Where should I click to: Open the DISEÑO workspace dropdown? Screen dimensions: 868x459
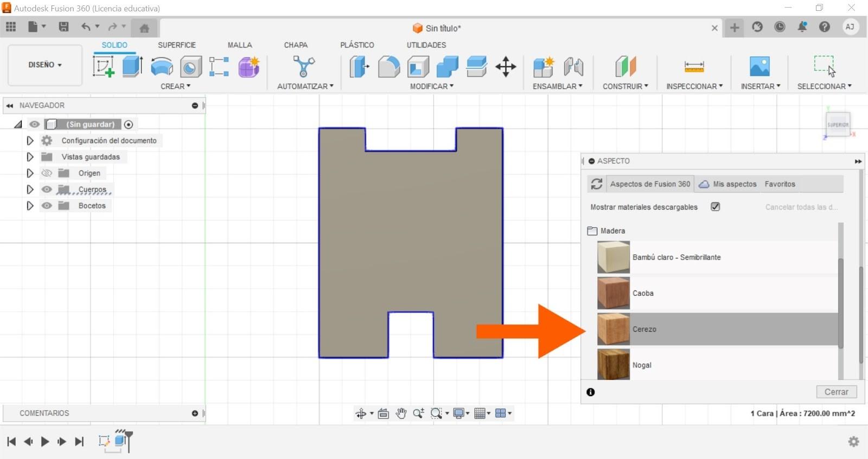coord(45,65)
